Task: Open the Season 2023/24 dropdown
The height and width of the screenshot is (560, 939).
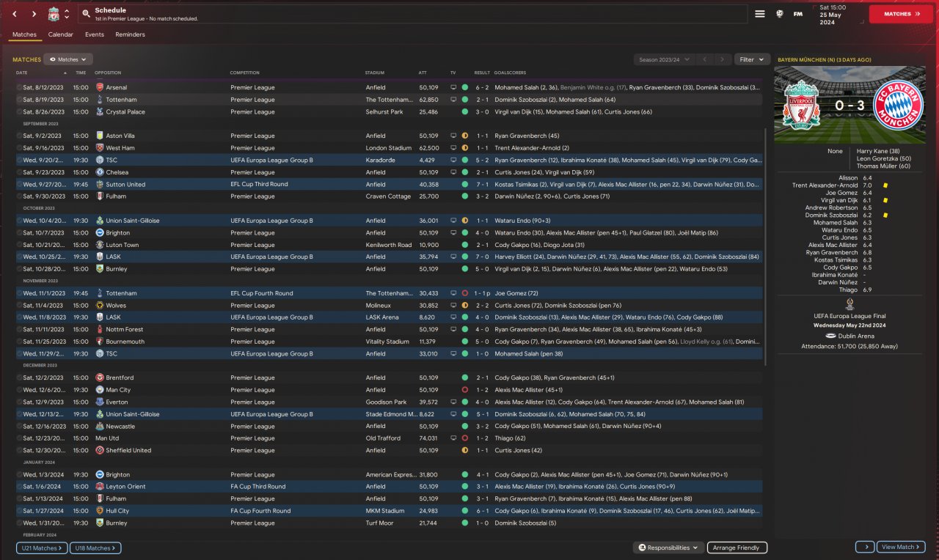Action: tap(663, 59)
